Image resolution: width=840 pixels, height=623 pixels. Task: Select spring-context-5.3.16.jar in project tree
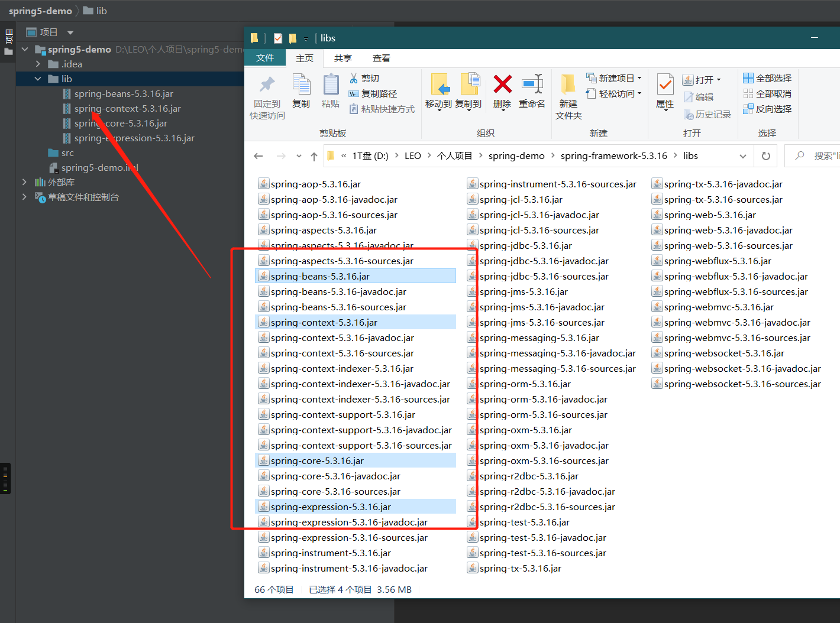(127, 109)
